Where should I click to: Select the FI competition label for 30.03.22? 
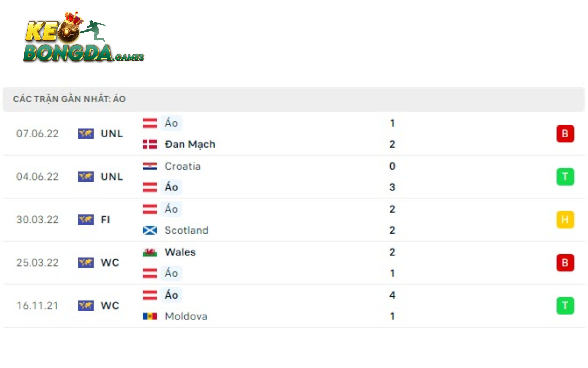[x=106, y=220]
